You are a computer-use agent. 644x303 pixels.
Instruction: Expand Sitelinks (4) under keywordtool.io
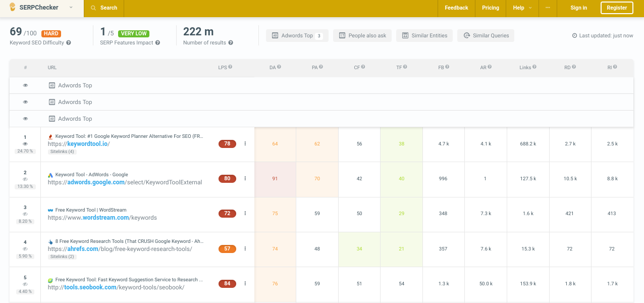coord(62,151)
